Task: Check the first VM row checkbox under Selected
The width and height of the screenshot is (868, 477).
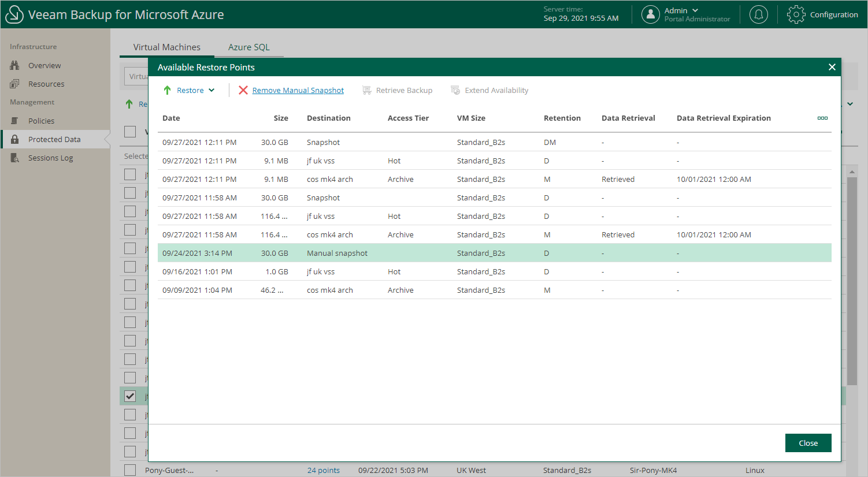Action: (x=130, y=174)
